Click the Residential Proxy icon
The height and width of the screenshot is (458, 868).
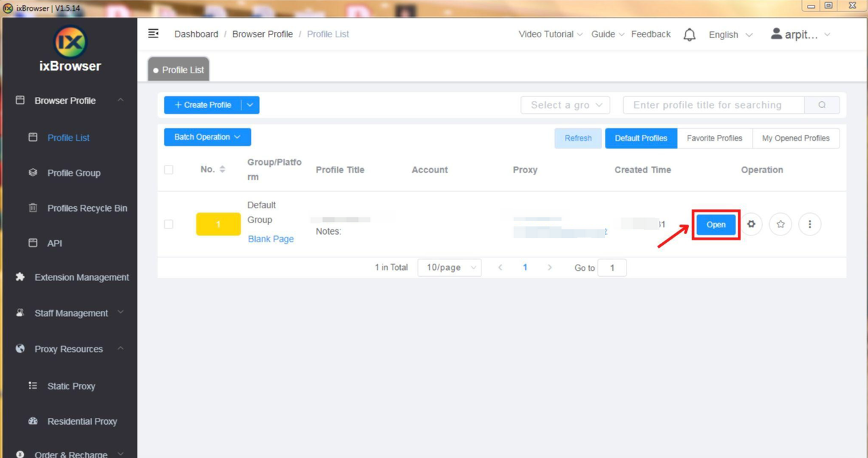point(33,421)
